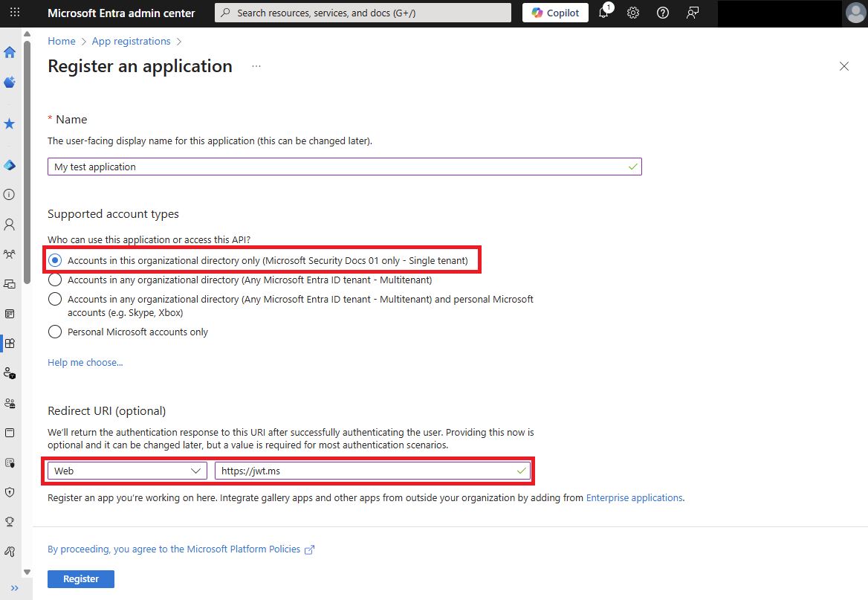Click the Microsoft Entra admin center title
This screenshot has width=868, height=600.
121,13
